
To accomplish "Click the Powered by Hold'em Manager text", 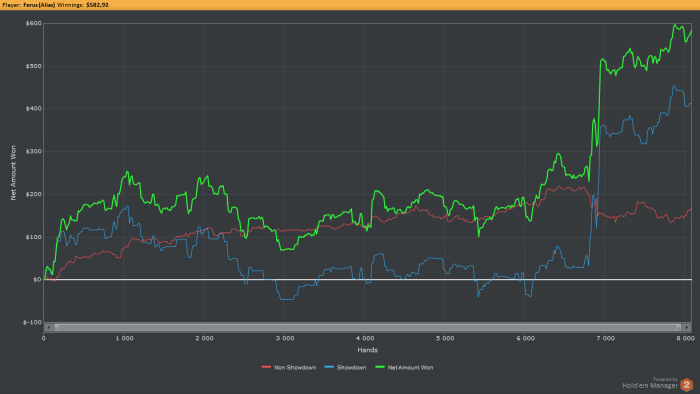I will click(650, 383).
